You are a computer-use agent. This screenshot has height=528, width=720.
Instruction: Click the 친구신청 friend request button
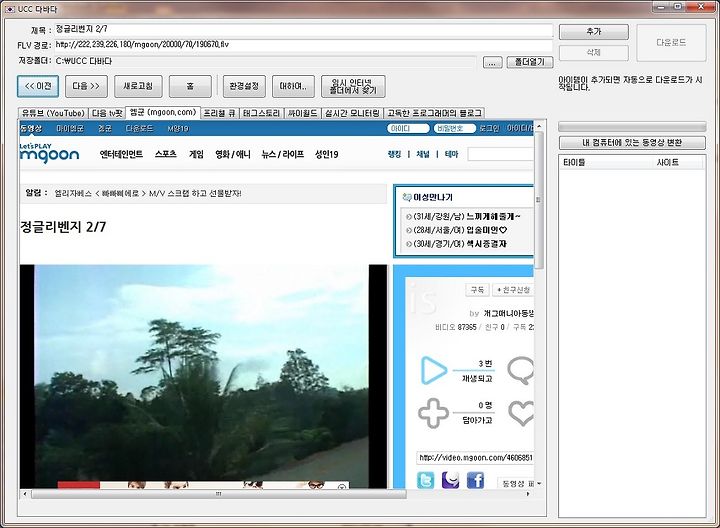pos(513,290)
